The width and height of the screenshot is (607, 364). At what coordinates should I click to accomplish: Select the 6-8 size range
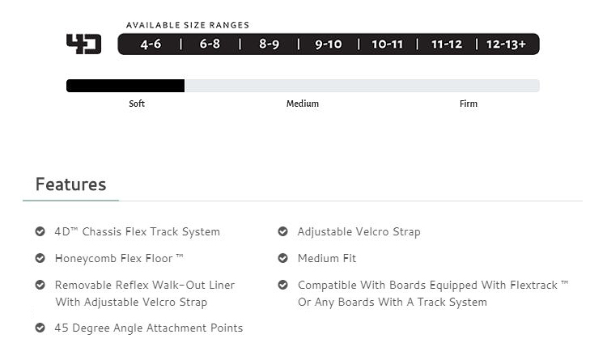click(210, 44)
